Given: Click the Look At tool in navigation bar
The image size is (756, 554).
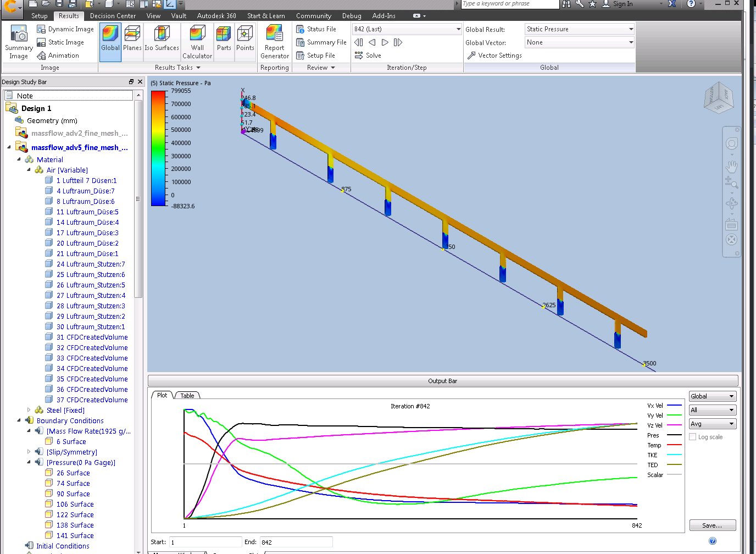Looking at the screenshot, I should pyautogui.click(x=731, y=224).
